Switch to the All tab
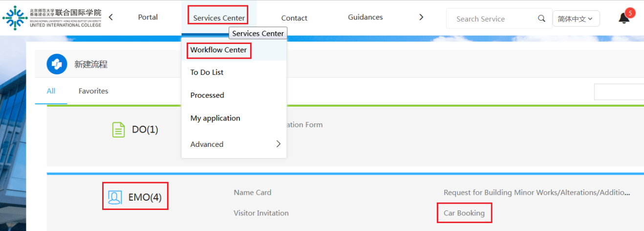 pos(51,91)
